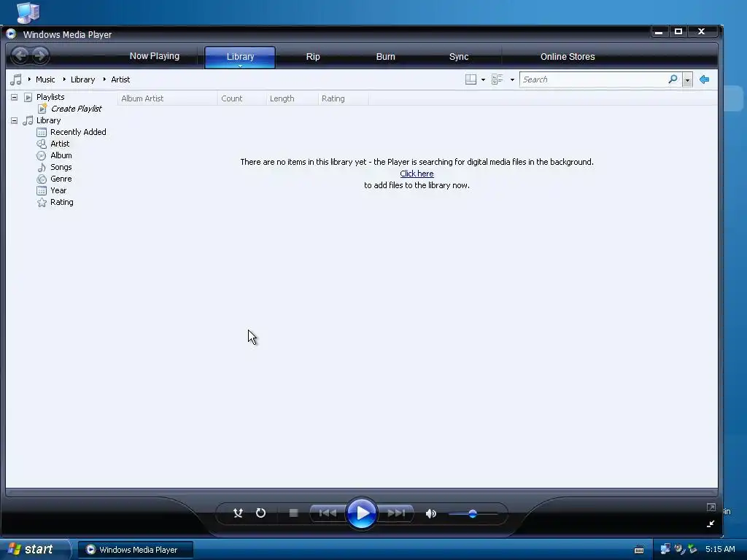Click Create Playlist
The height and width of the screenshot is (560, 747).
tap(76, 109)
